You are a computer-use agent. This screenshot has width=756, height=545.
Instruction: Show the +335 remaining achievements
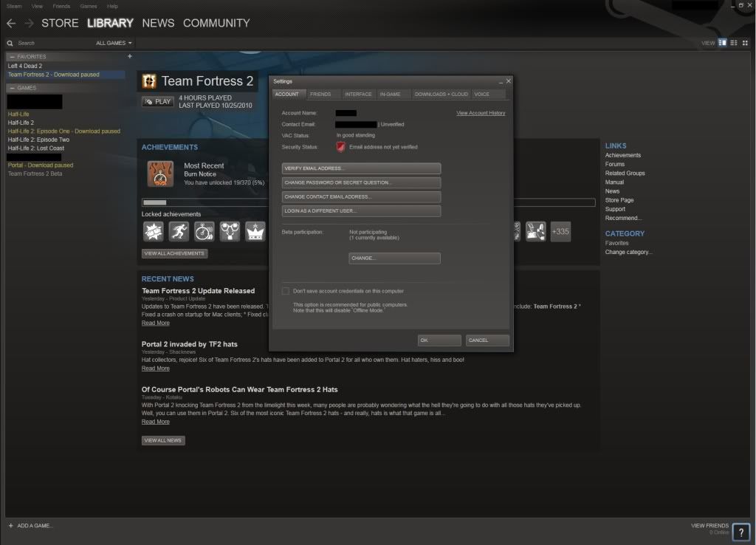(561, 231)
